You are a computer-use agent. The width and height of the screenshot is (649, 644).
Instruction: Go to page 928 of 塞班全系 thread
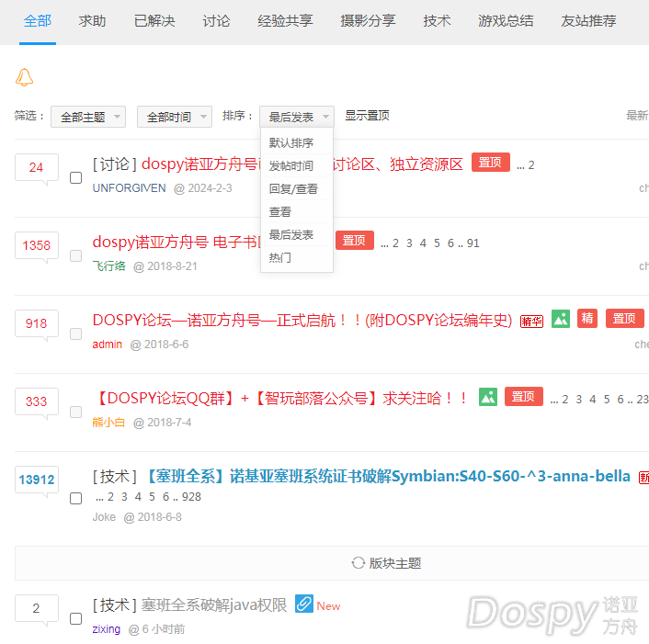coord(191,497)
